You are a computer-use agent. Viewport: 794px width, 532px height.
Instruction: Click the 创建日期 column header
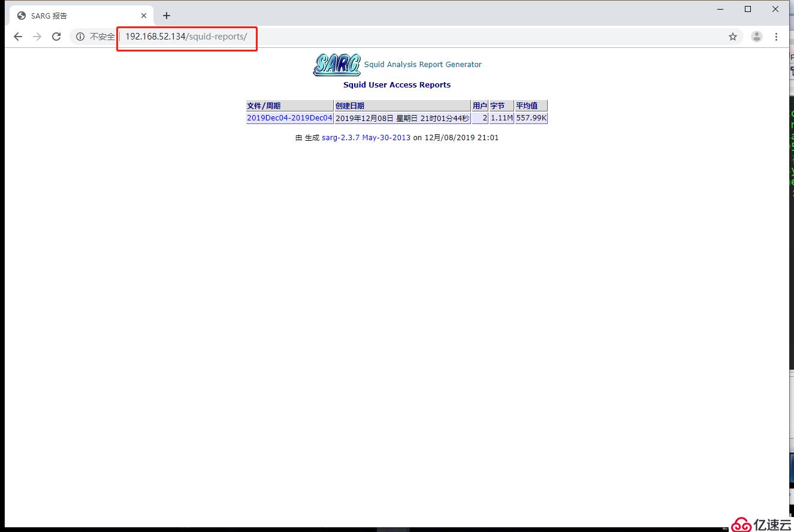point(403,105)
